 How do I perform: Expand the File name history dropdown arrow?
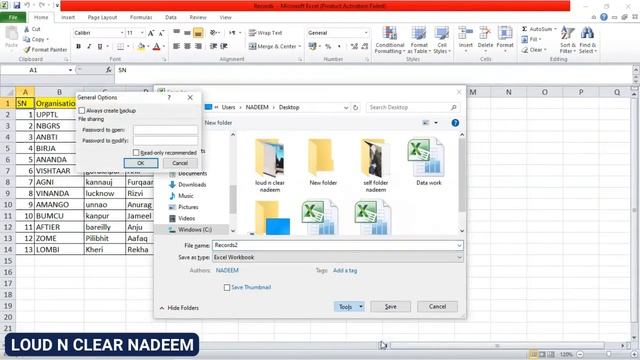click(459, 245)
